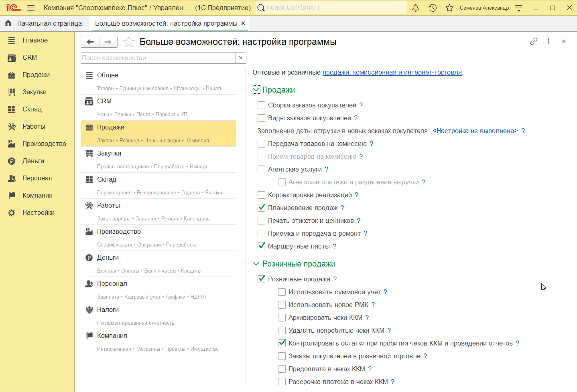Viewport: 577px width, 392px height.
Task: Uncheck Розничные продажи checkbox
Action: coord(261,279)
